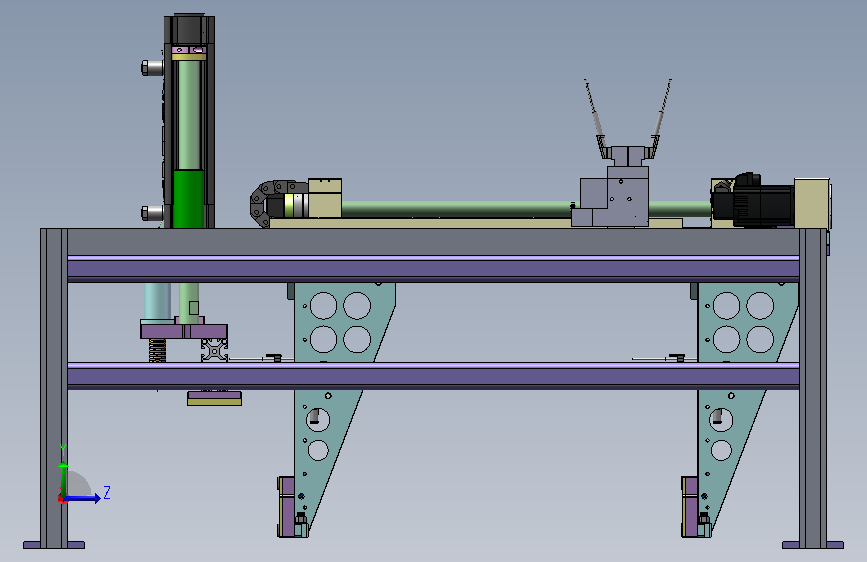Click the green Y axis arrow of the triad
The image size is (867, 562).
tap(64, 479)
